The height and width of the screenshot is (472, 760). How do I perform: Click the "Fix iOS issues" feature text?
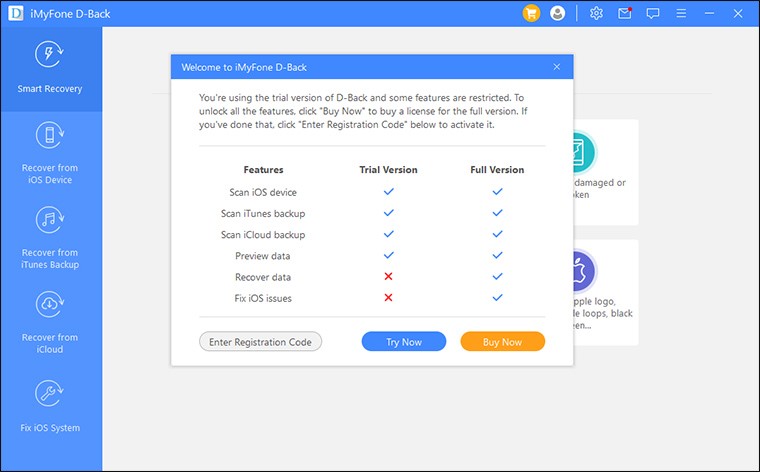click(x=263, y=299)
